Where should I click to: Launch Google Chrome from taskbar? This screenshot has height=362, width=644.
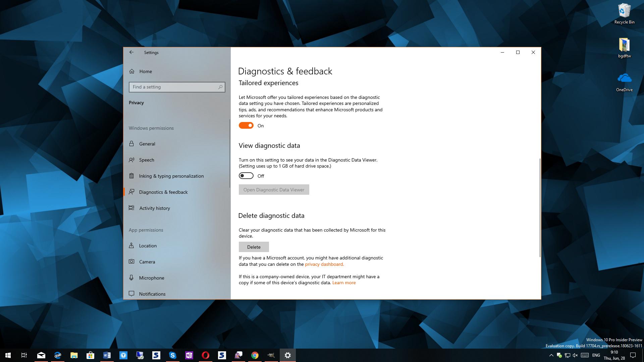click(255, 355)
